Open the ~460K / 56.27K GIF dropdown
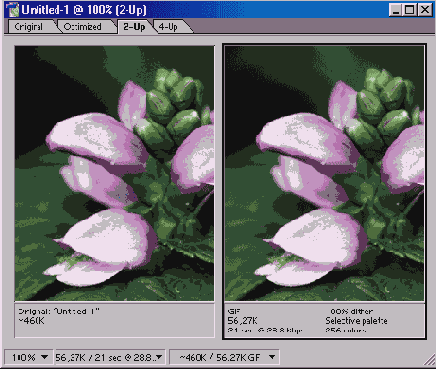436x369 pixels. point(224,358)
